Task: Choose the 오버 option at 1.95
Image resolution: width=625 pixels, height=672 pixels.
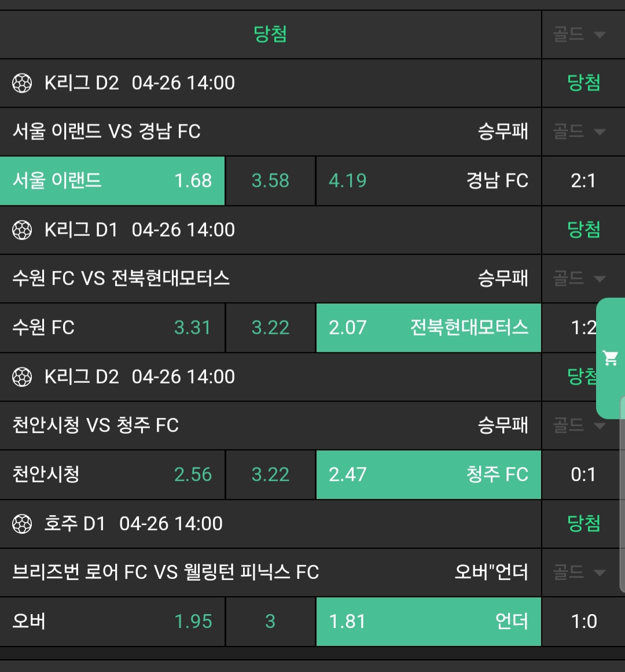Action: tap(112, 621)
